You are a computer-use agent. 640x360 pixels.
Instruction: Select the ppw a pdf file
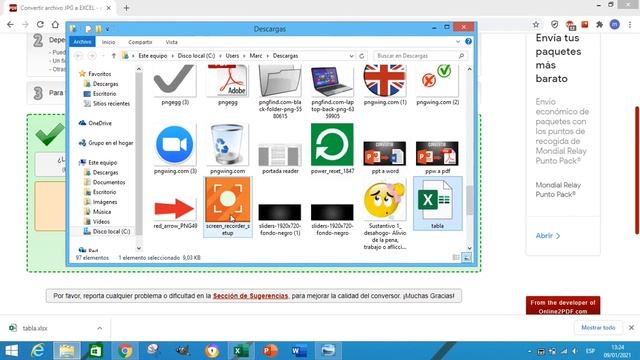click(x=437, y=158)
